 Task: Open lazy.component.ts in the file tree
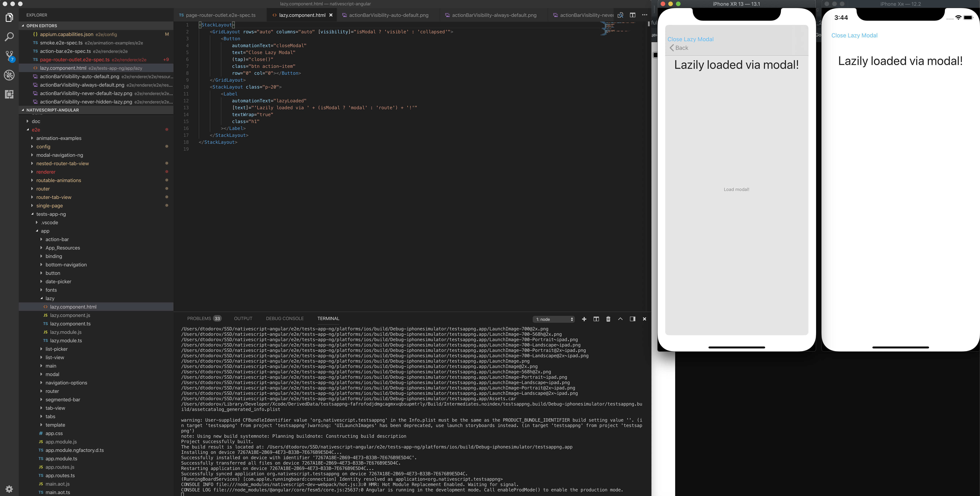pos(70,324)
